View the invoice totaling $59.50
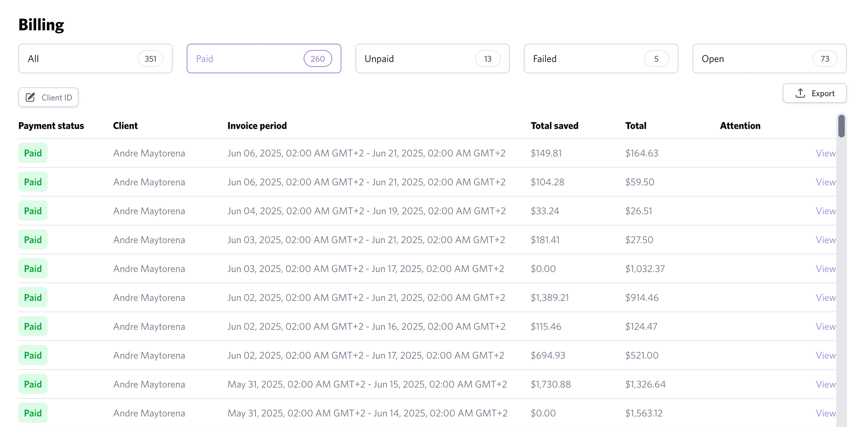The height and width of the screenshot is (427, 868). pos(825,182)
